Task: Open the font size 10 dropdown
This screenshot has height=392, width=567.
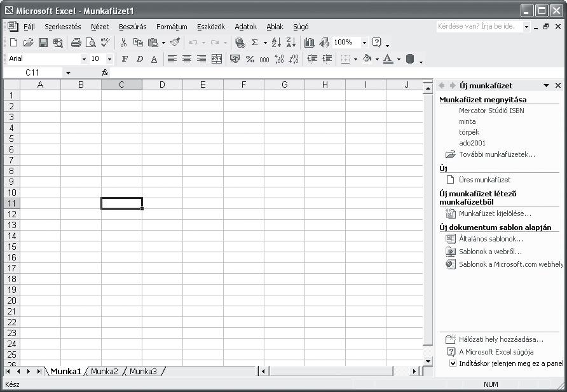Action: (x=109, y=59)
